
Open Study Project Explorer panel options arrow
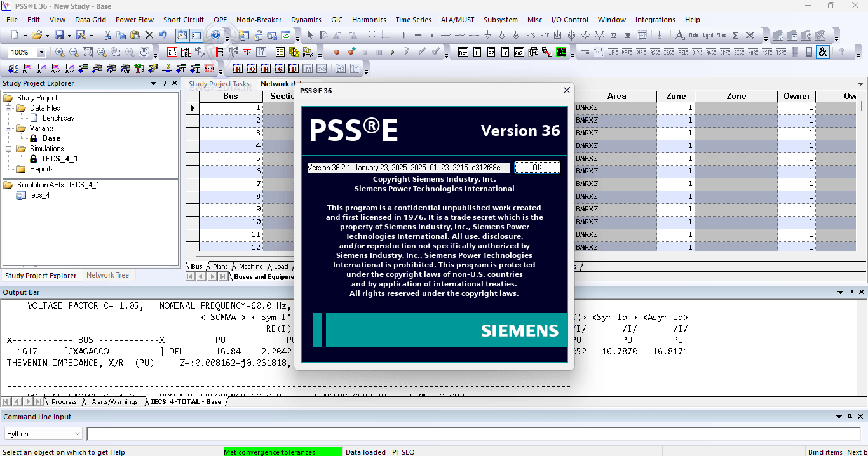[153, 83]
